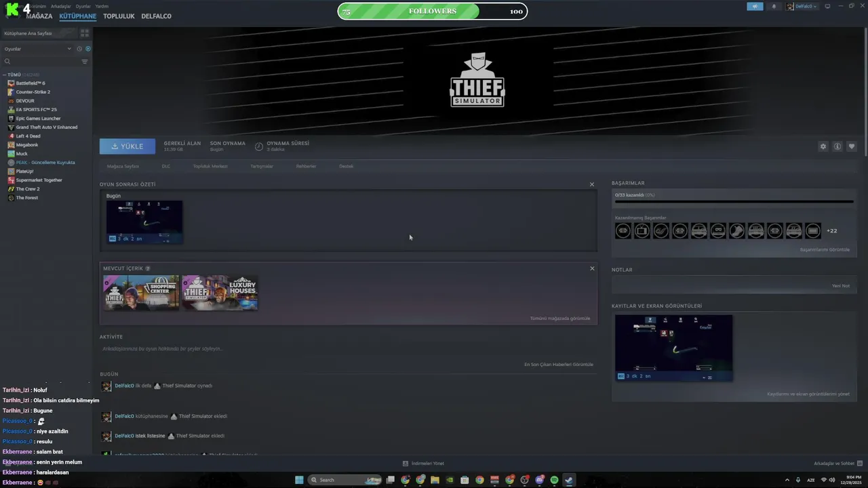Open the Oyunlar menu in menu bar
Screen dimensions: 868x488
pos(83,6)
